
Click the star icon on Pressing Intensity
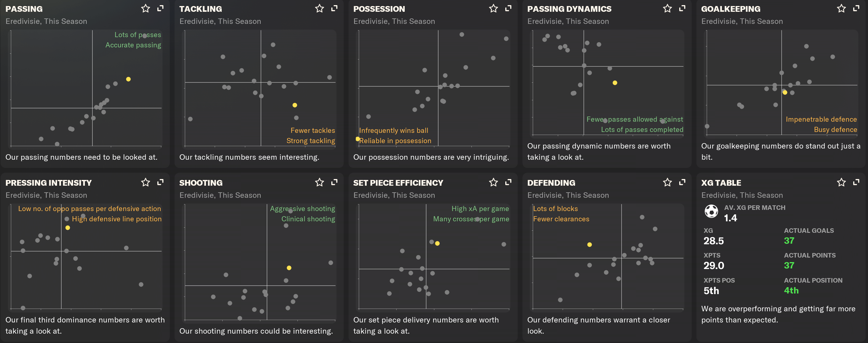tap(145, 182)
